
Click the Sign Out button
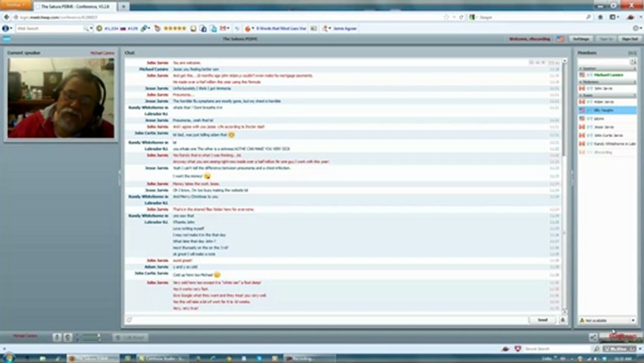tap(629, 39)
